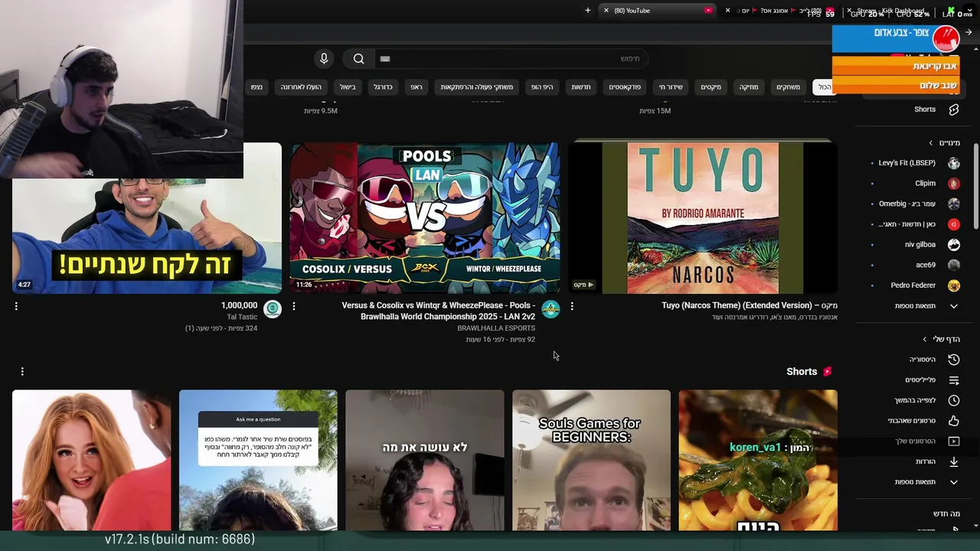Open the Versus & Cosolix vs Wintqr title
This screenshot has height=551, width=980.
tap(438, 311)
